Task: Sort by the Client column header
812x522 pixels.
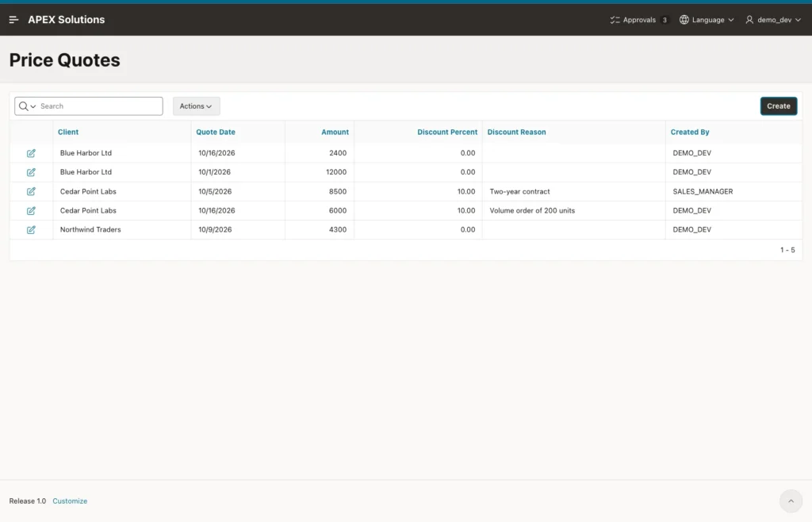Action: click(x=68, y=132)
